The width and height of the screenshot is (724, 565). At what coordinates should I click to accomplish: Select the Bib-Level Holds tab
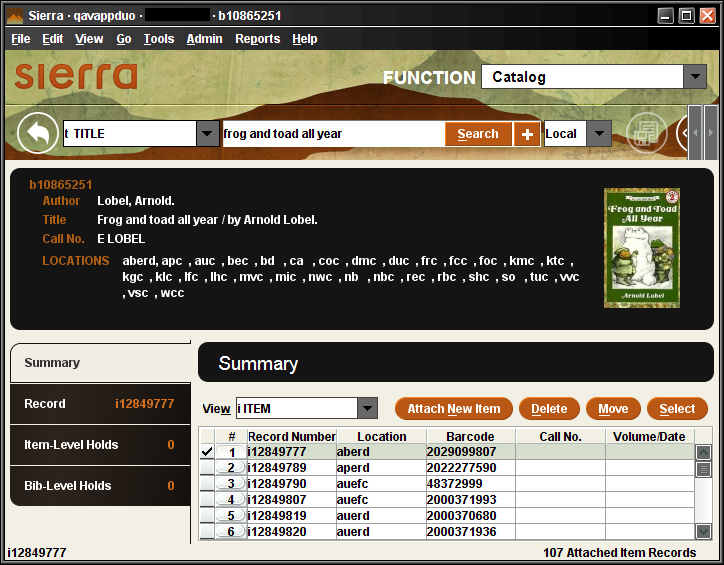pos(100,486)
